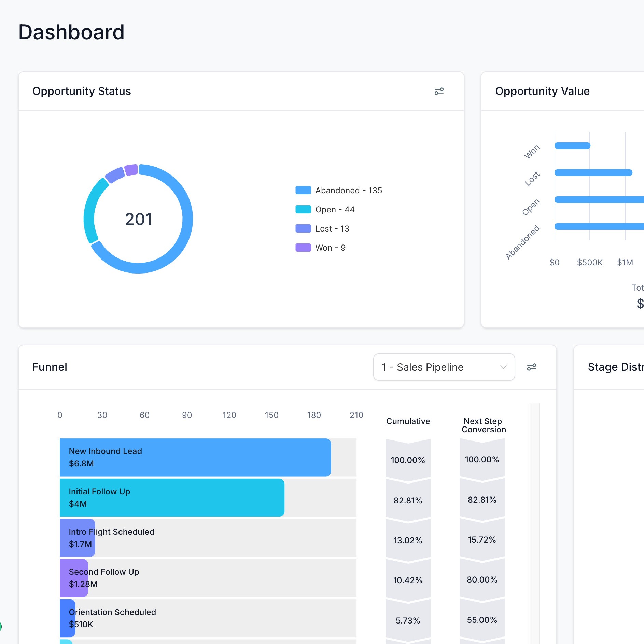644x644 pixels.
Task: Click the 201 total in the donut center
Action: (x=138, y=219)
